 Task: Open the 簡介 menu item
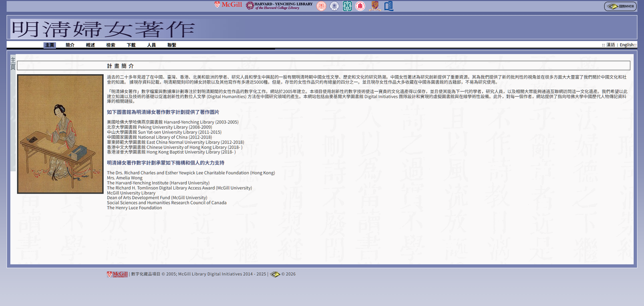70,45
